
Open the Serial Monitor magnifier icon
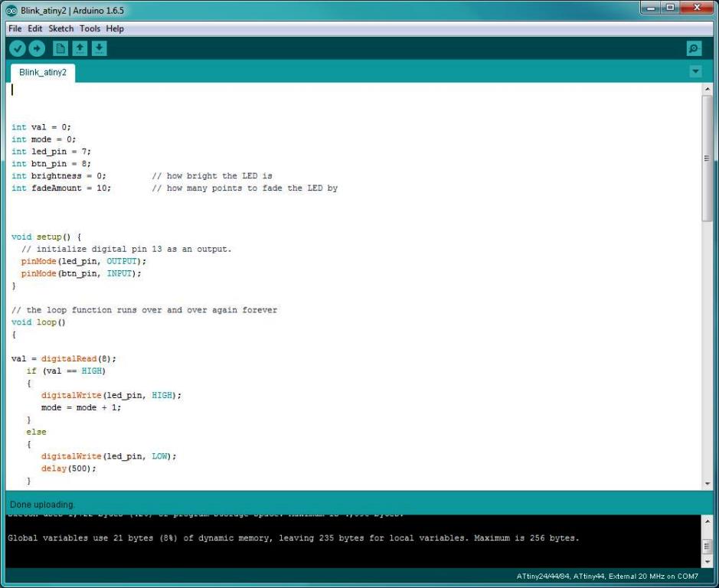coord(694,48)
